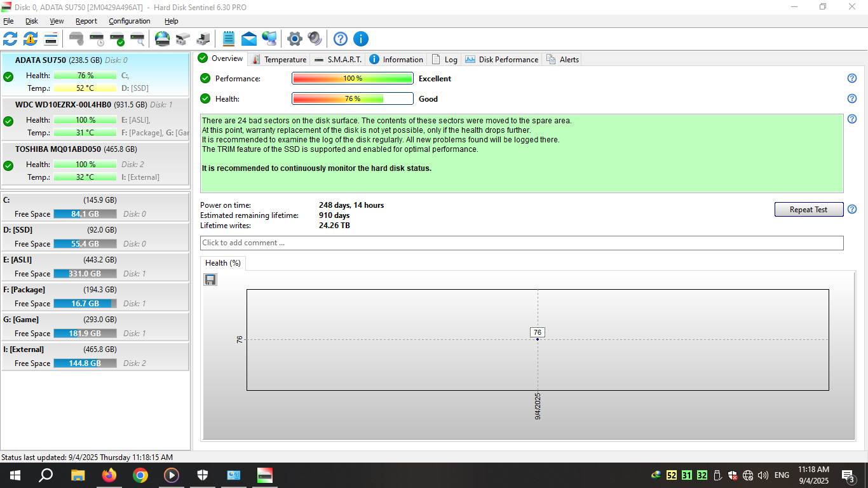Select the E: [ASLI] partition entry

pyautogui.click(x=95, y=266)
